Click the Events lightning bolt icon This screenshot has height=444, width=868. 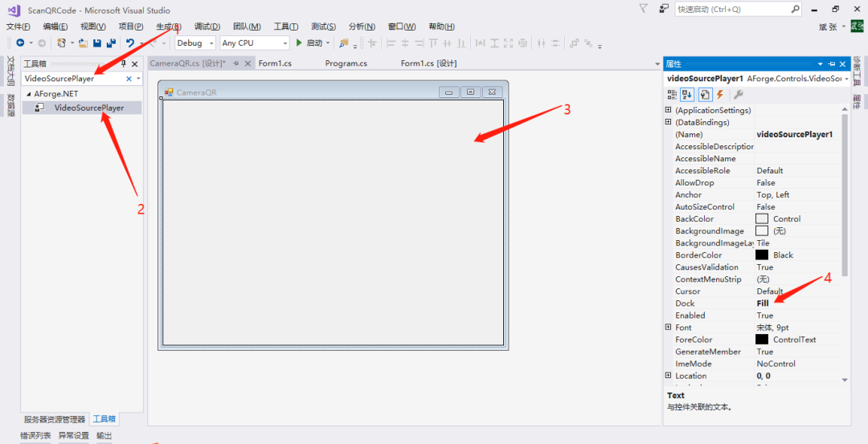point(720,95)
